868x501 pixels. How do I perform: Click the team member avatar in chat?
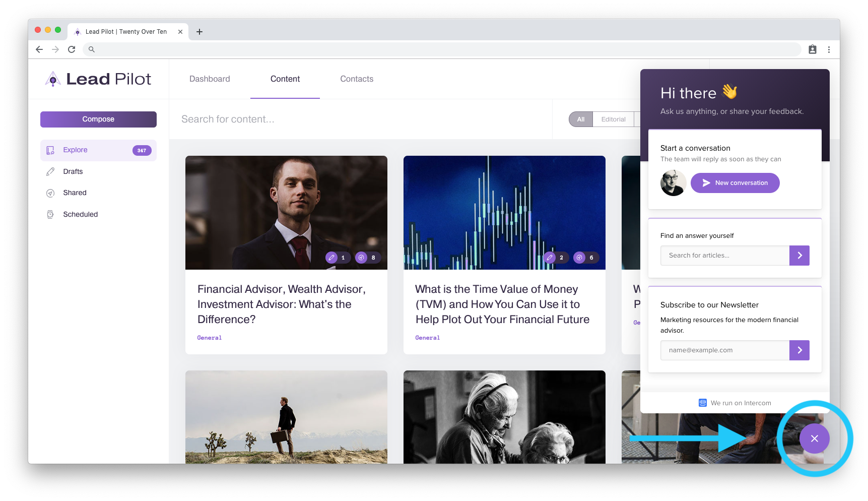tap(674, 183)
